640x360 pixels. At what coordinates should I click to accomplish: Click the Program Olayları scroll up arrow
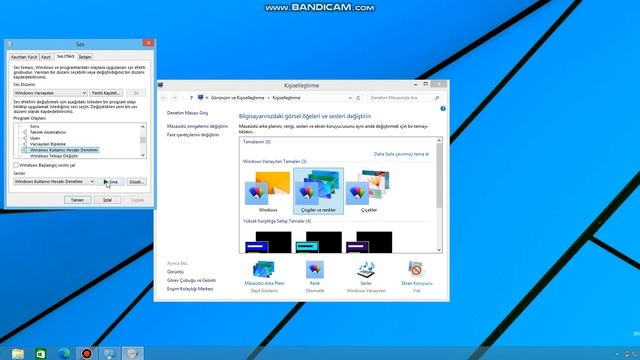click(143, 127)
